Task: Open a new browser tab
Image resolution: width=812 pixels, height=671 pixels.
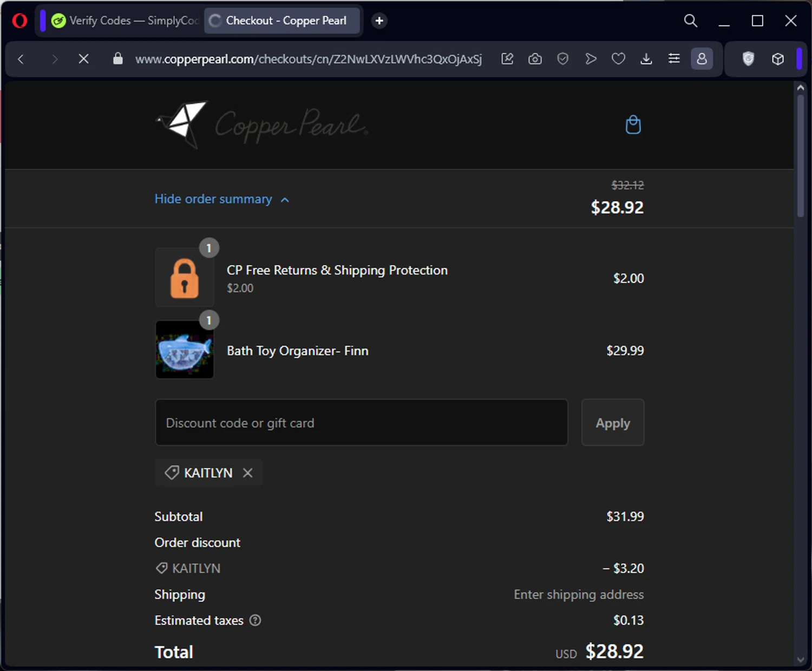Action: (379, 21)
